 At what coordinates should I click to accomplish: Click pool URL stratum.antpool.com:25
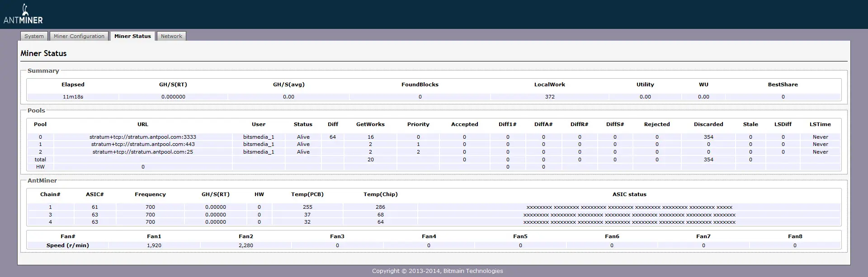tap(143, 152)
